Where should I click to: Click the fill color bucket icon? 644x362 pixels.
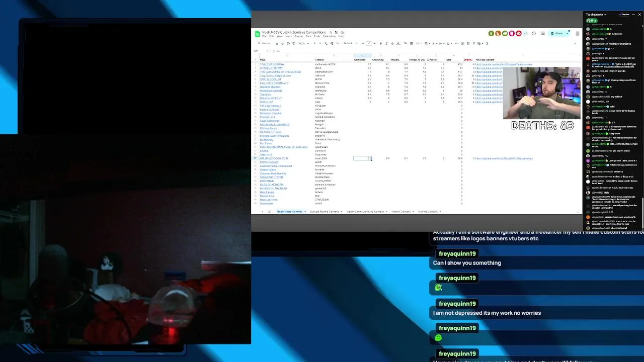(407, 43)
